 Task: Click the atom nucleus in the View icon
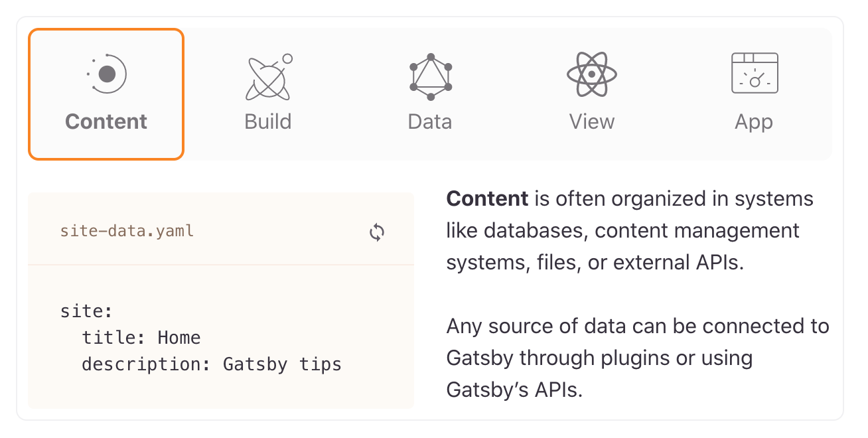(591, 74)
